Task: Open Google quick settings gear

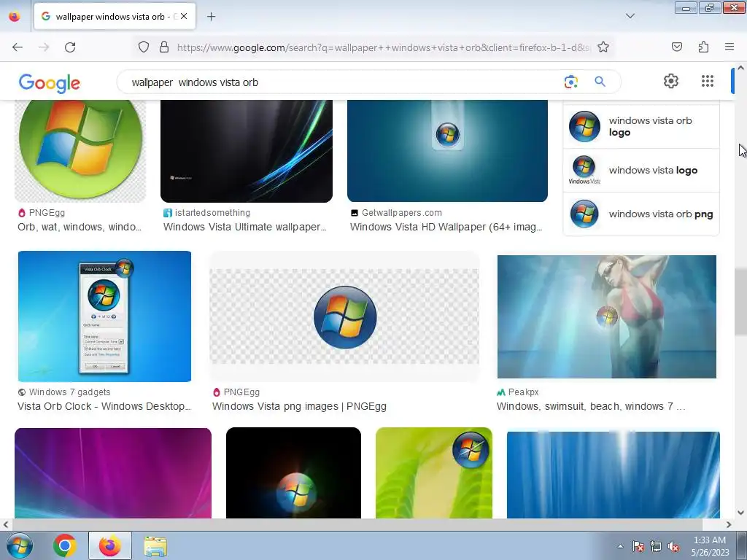Action: pos(671,81)
